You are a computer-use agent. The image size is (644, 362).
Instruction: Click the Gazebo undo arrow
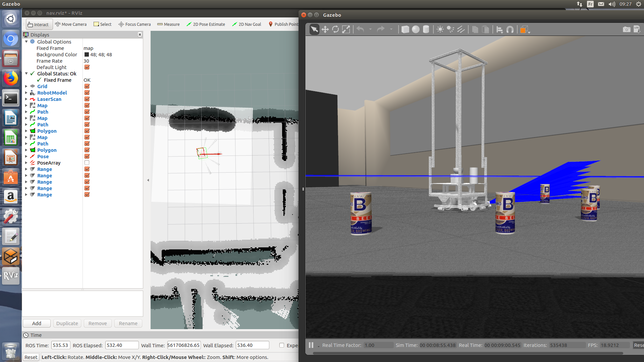pyautogui.click(x=360, y=29)
